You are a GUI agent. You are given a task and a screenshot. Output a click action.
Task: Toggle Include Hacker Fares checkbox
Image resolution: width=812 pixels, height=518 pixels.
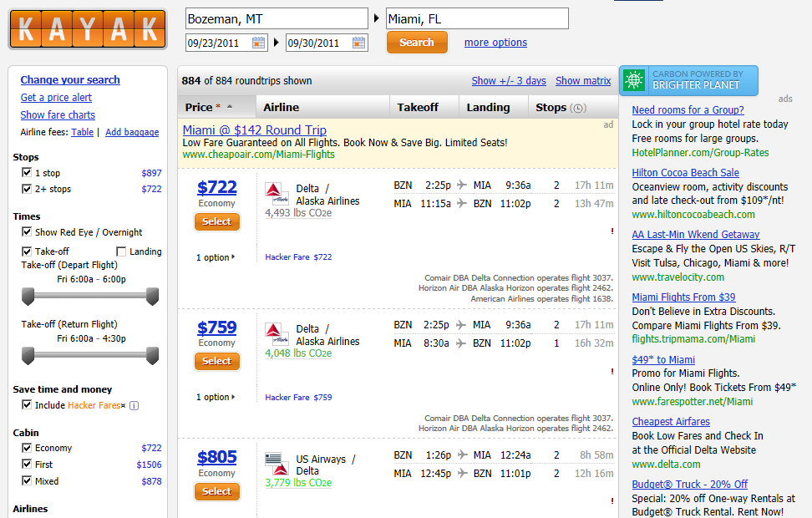pos(27,404)
